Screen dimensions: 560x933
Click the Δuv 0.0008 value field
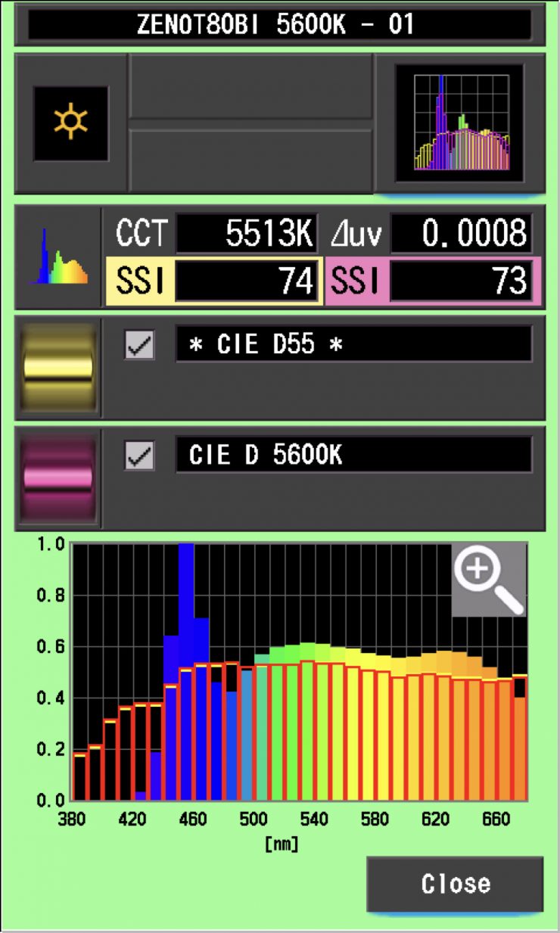click(461, 235)
